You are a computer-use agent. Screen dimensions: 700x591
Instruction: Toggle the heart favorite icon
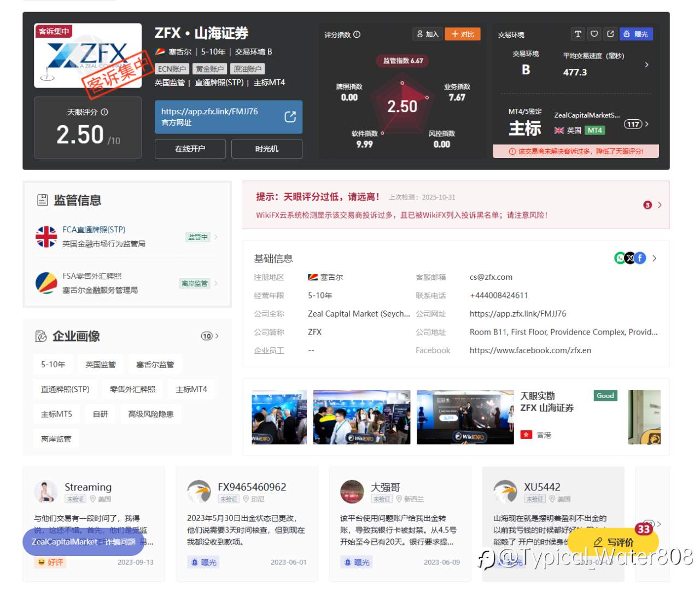coord(594,34)
